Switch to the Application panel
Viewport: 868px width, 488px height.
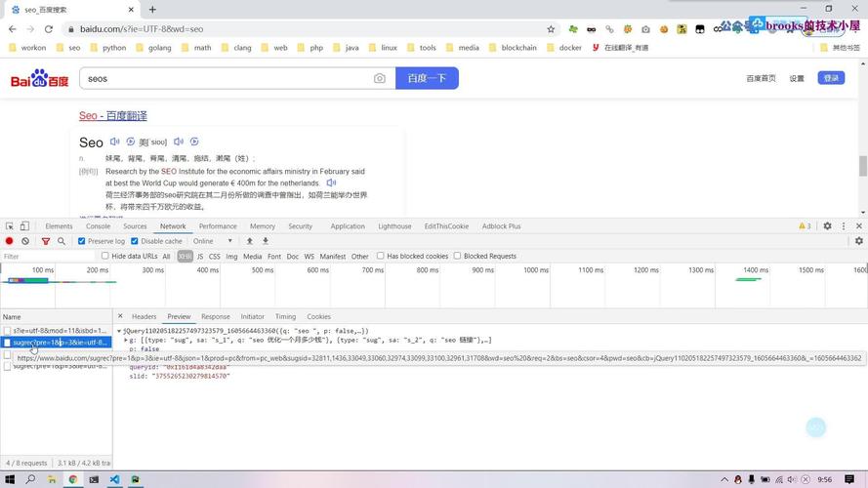(348, 226)
